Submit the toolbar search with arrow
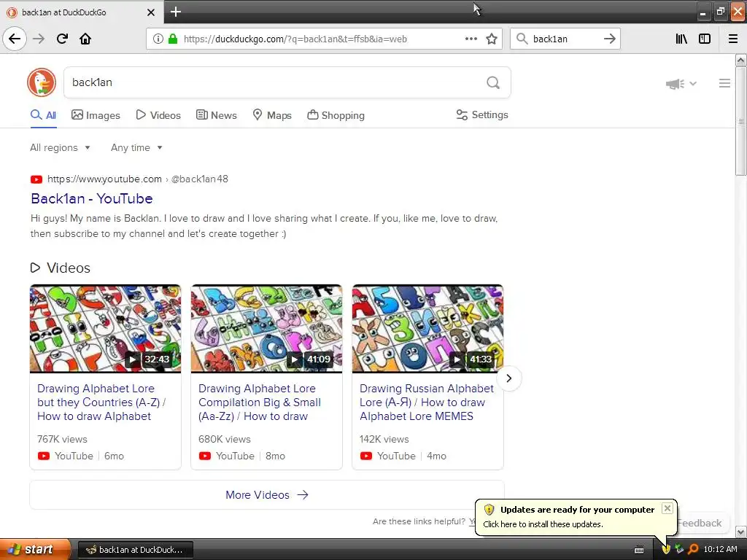 tap(609, 39)
